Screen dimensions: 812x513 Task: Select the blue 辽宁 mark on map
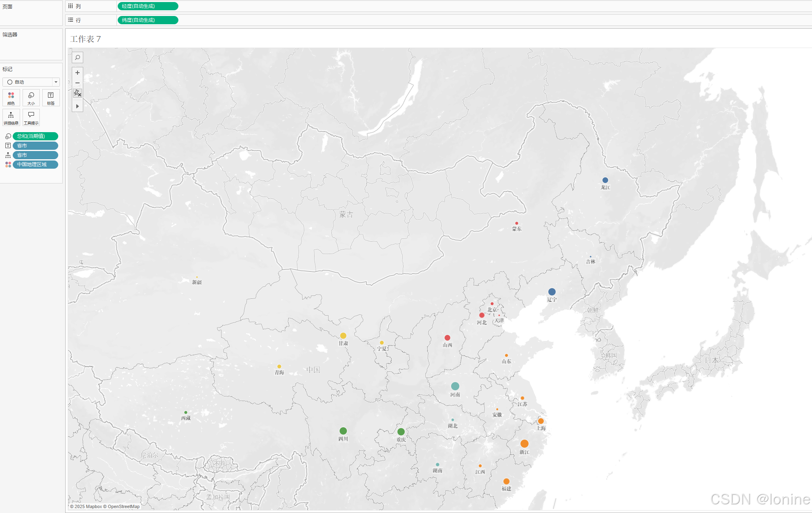[x=552, y=292]
